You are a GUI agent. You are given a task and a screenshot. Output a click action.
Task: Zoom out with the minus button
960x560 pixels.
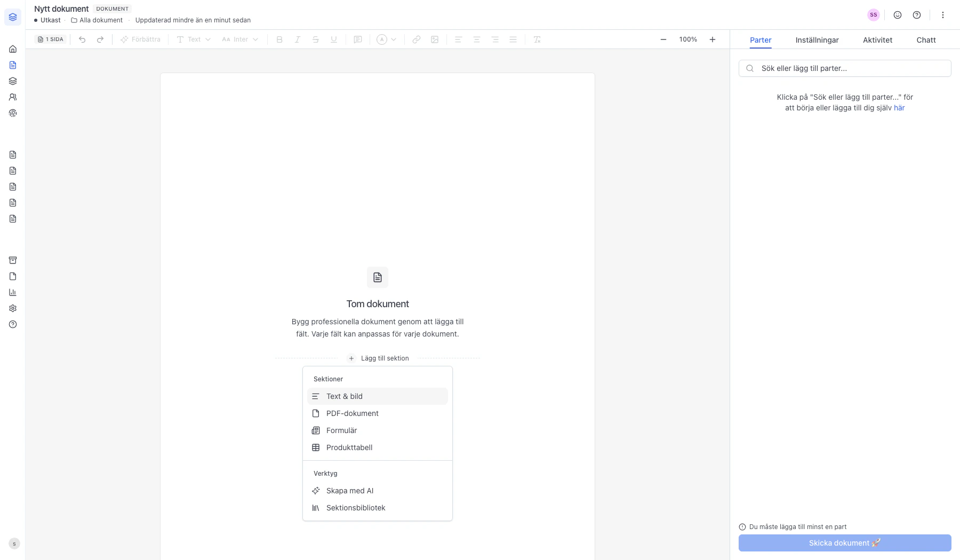pyautogui.click(x=663, y=39)
